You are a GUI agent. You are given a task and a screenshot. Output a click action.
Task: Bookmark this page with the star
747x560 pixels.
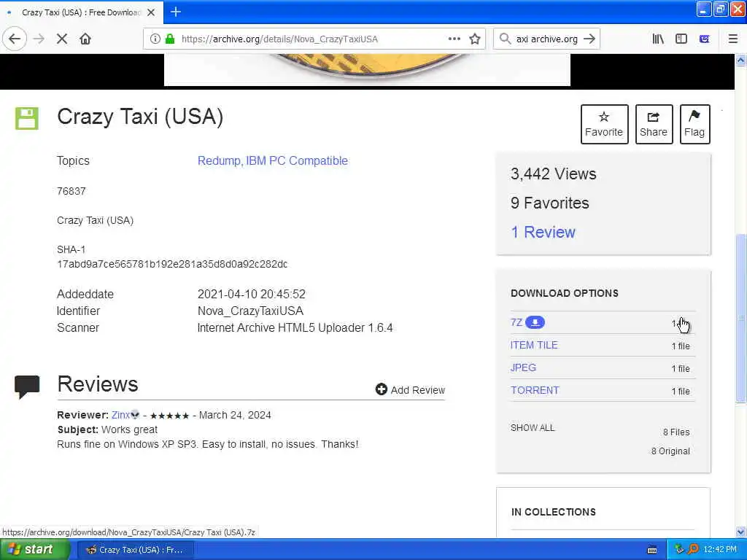[x=475, y=39]
